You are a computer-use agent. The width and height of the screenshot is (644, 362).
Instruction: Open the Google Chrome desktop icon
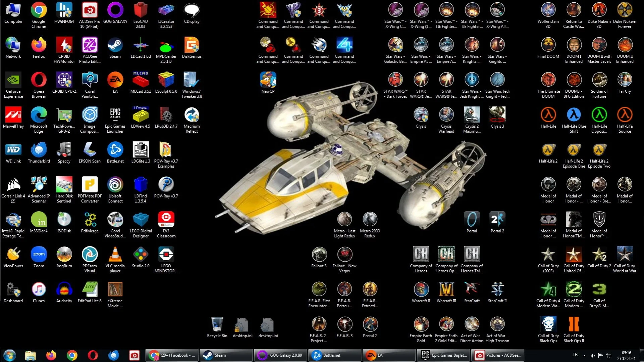pos(39,15)
